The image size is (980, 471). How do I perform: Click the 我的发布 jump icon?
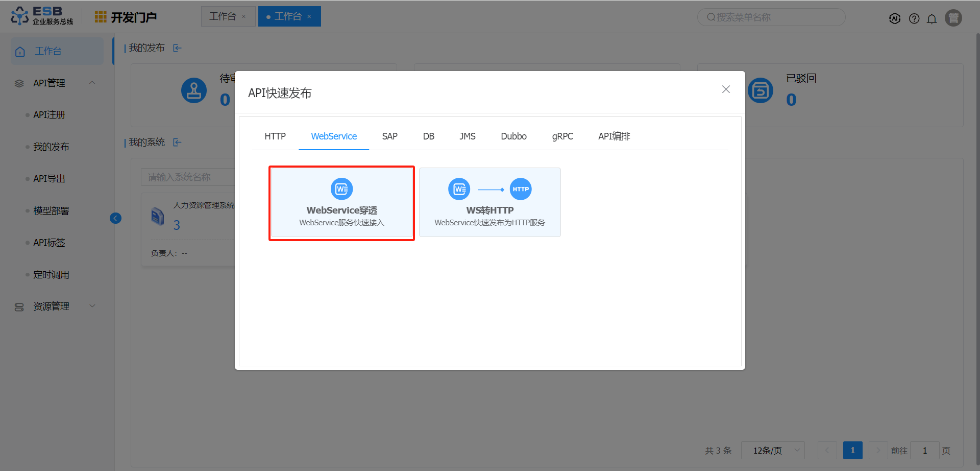click(x=177, y=48)
